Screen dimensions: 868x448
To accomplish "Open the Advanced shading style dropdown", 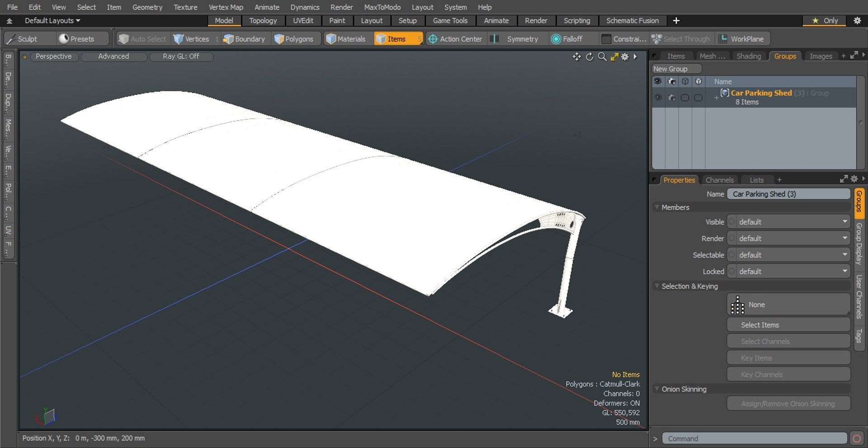I will point(114,57).
